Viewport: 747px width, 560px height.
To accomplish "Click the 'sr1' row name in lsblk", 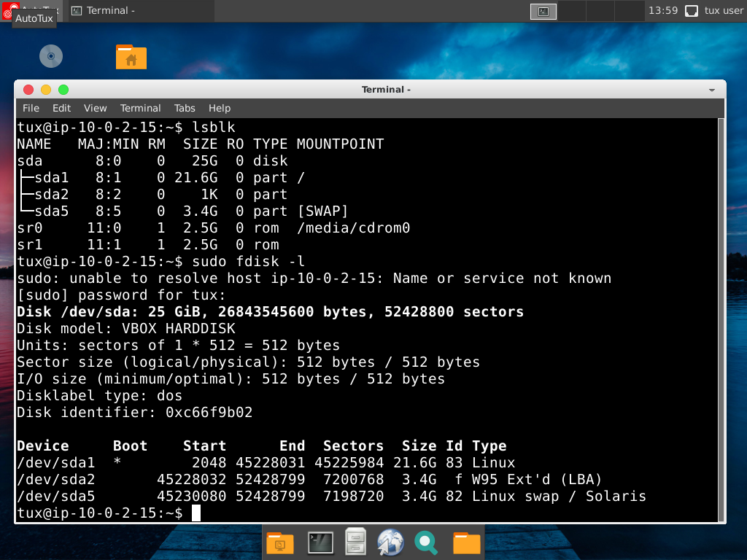I will point(29,245).
